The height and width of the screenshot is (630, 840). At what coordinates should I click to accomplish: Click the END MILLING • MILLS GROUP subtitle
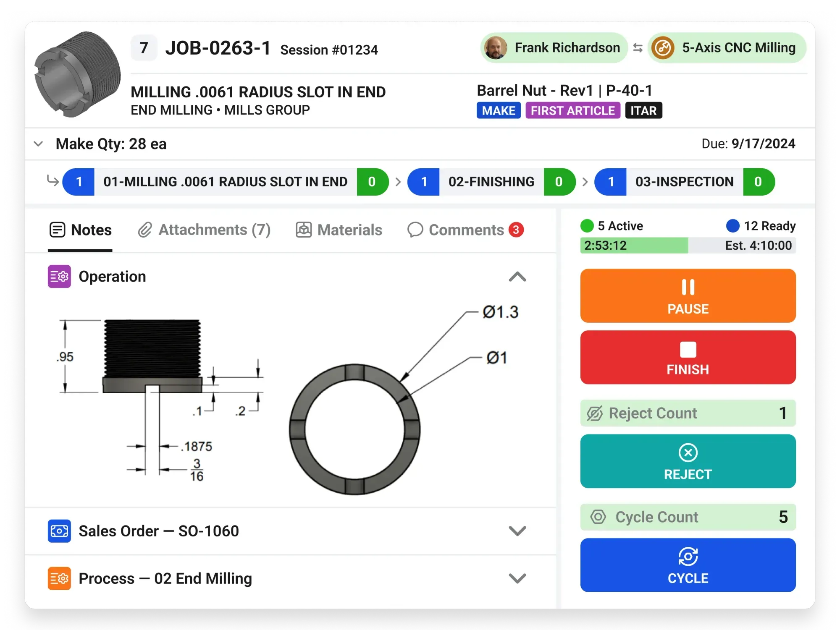pyautogui.click(x=220, y=110)
